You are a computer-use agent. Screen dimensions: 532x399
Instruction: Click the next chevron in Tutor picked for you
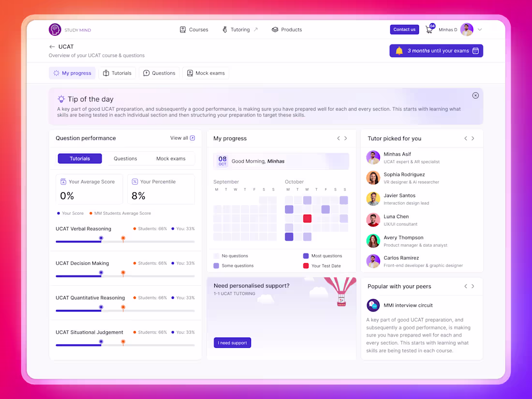473,138
